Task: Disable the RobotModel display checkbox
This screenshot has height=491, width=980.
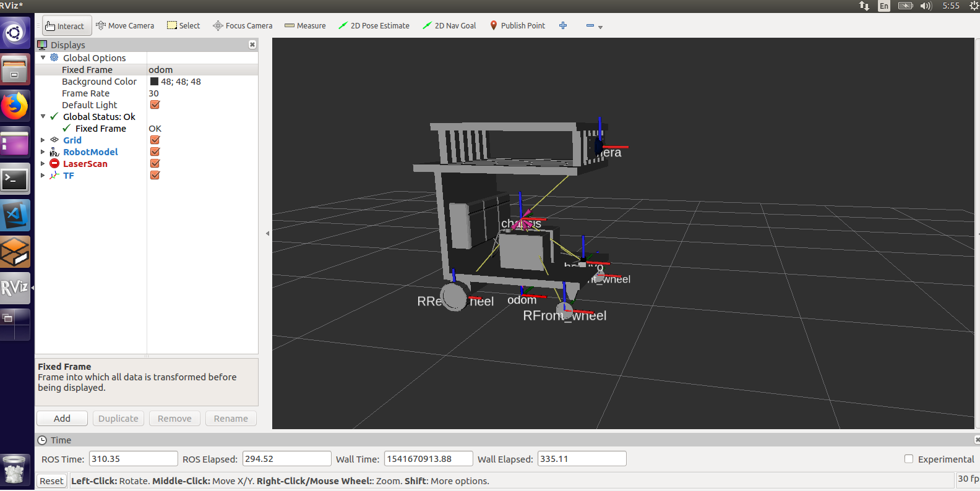Action: coord(155,152)
